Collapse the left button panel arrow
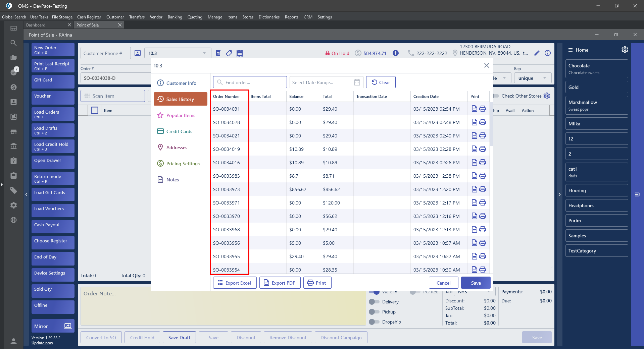Screen dimensions: 644x349 tap(26, 194)
